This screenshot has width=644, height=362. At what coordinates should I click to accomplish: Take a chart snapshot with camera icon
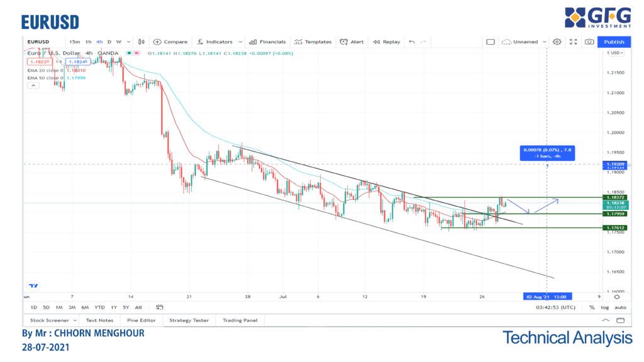[x=589, y=42]
